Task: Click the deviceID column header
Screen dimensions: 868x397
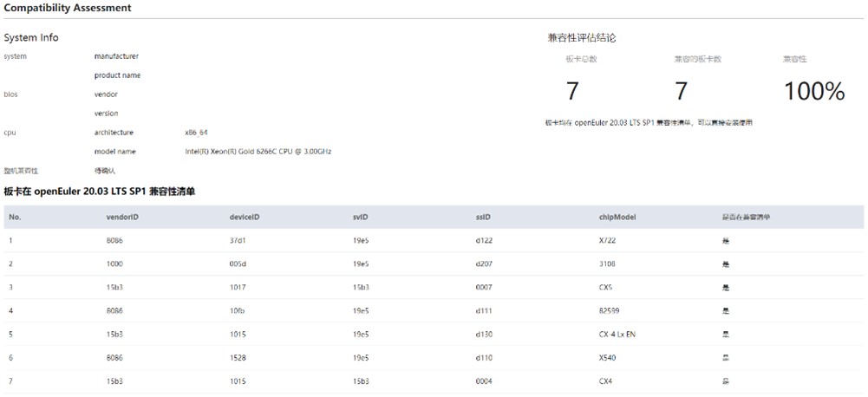Action: click(x=245, y=217)
